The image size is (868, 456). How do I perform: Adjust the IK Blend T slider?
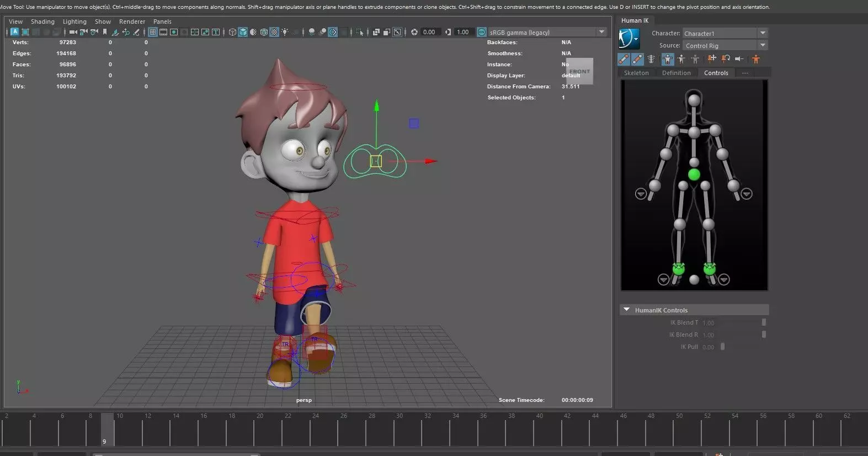pyautogui.click(x=764, y=322)
